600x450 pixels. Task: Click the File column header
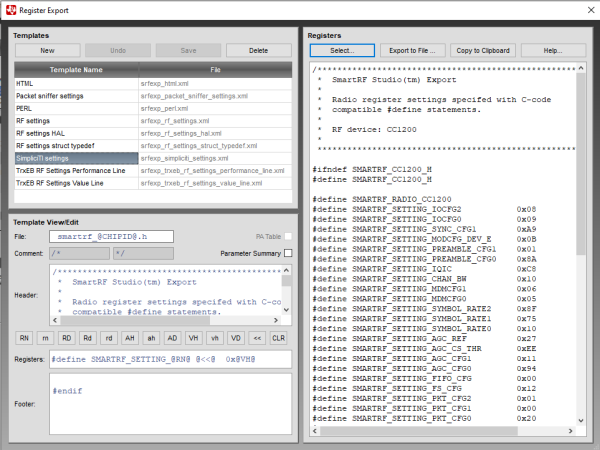point(215,70)
